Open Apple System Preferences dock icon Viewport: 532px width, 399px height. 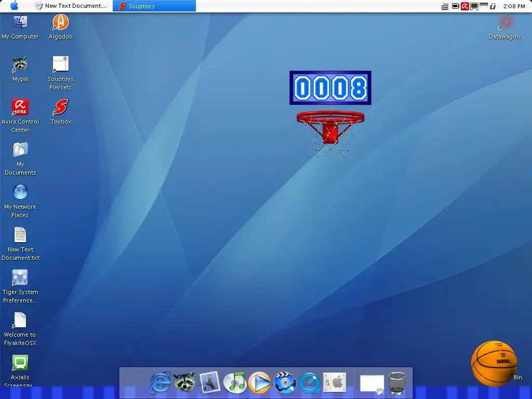click(x=335, y=383)
